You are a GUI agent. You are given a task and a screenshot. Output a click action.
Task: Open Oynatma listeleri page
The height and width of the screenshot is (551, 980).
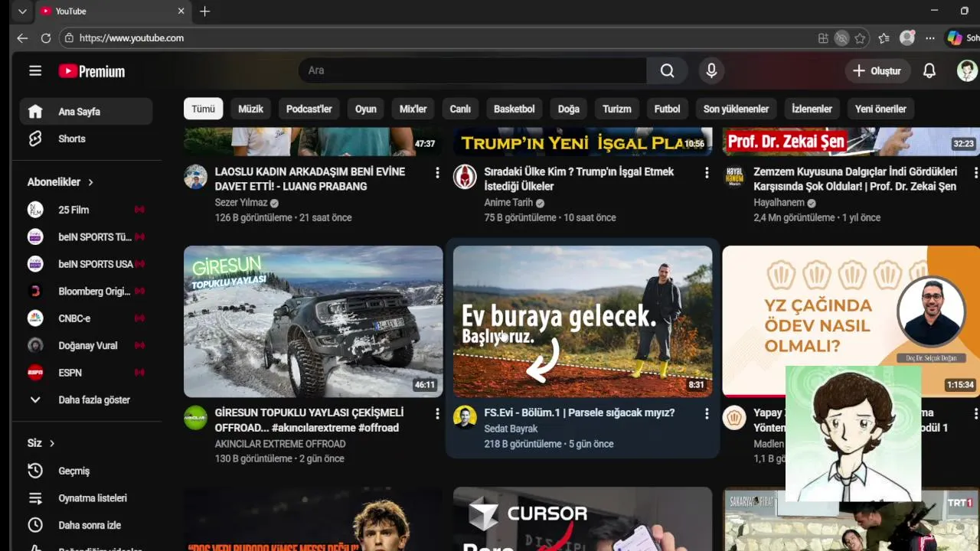[x=86, y=498]
